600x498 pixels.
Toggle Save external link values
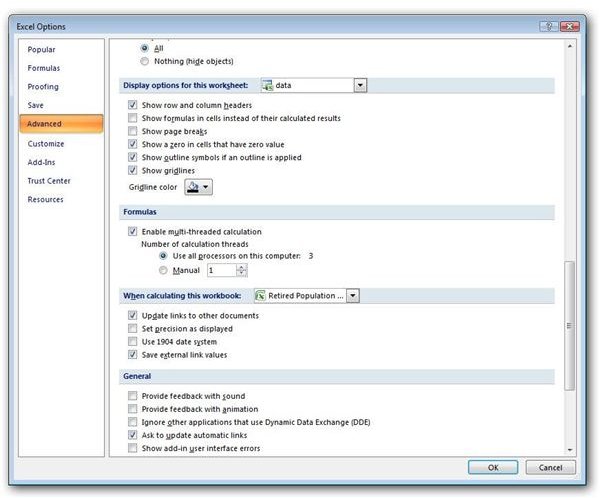tap(132, 355)
